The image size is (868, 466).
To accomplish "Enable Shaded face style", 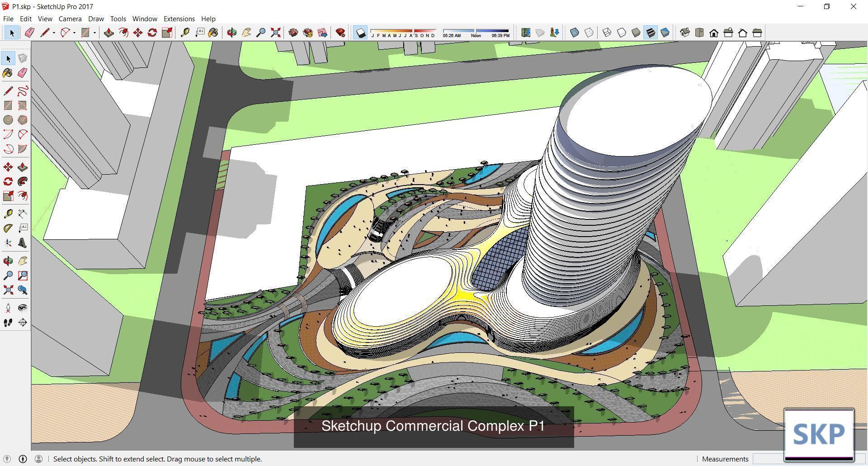I will [x=636, y=33].
